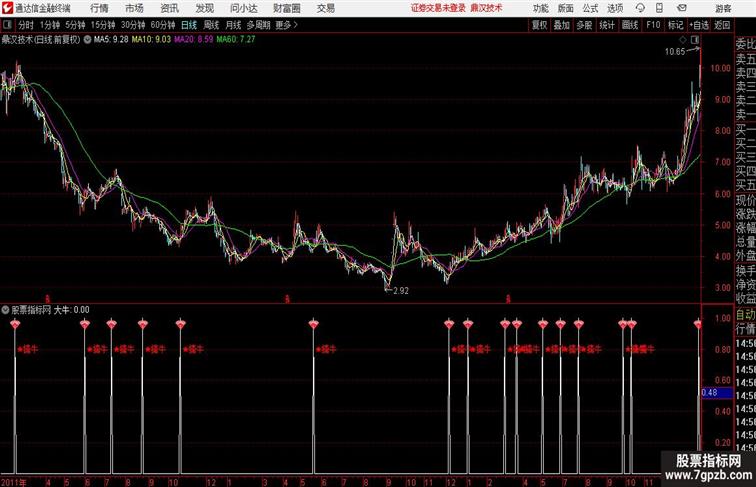Click the diamond icon above the chart
Screen dimensions: 756x487
click(x=683, y=40)
